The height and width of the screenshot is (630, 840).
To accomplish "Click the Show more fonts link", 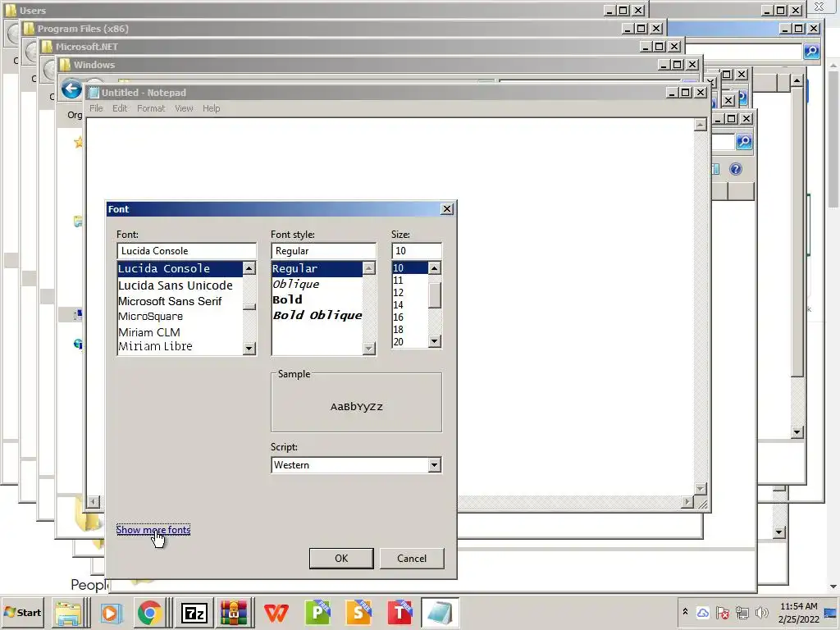I will [x=153, y=529].
